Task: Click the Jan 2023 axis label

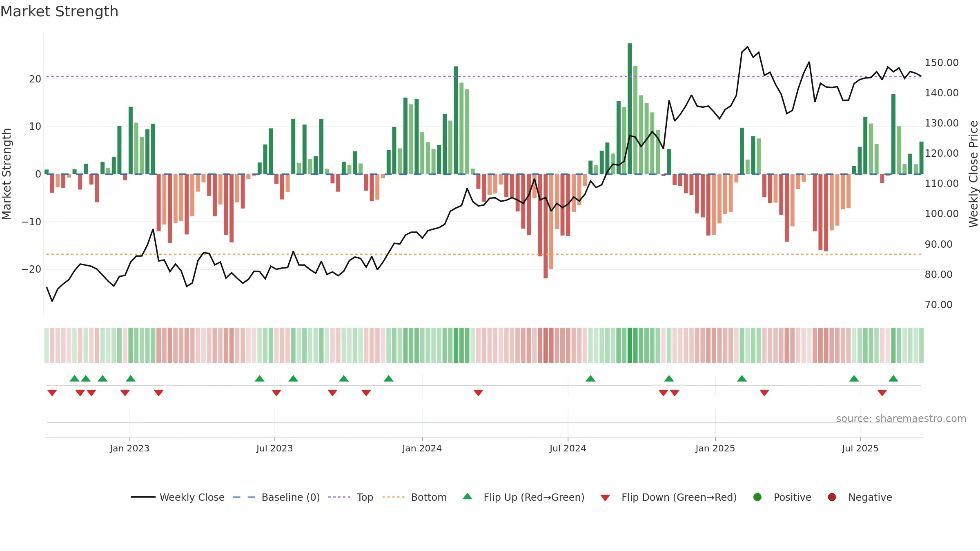Action: pos(129,448)
